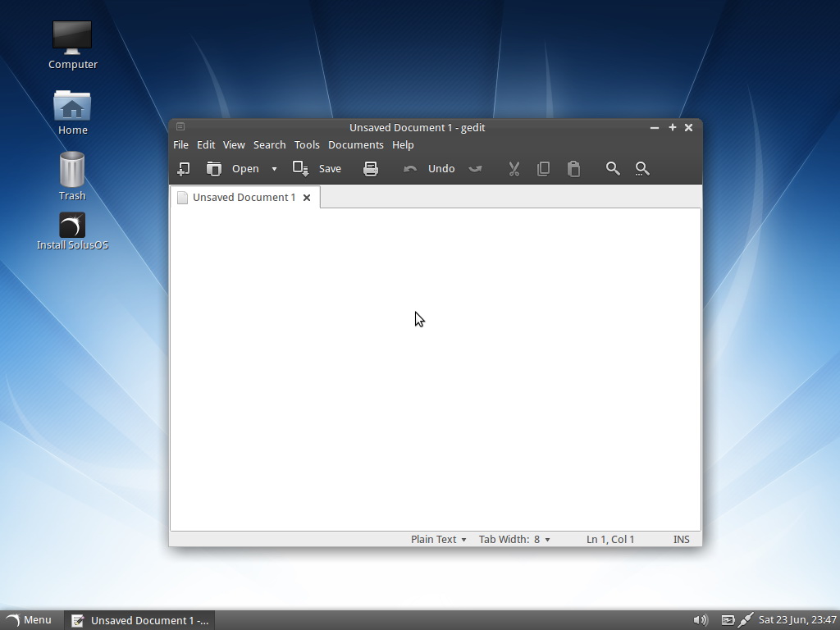
Task: Click the volume speaker tray icon
Action: [701, 620]
